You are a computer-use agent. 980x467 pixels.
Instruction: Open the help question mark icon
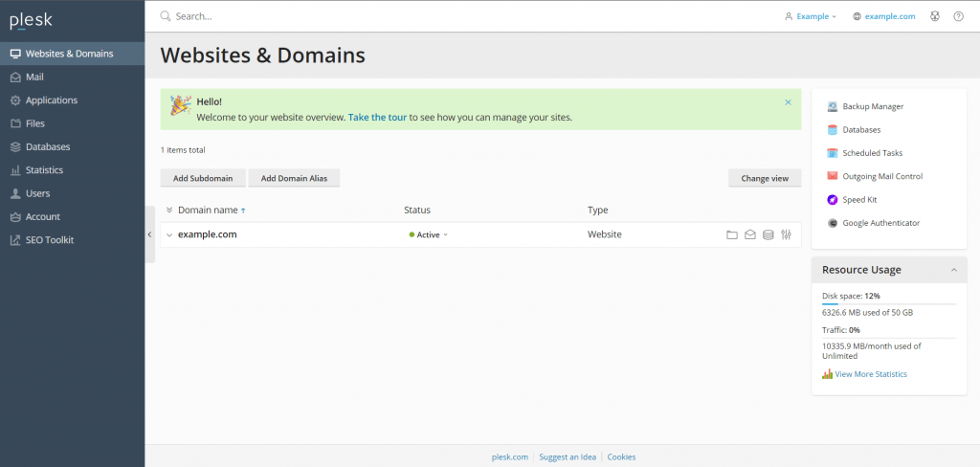click(958, 16)
